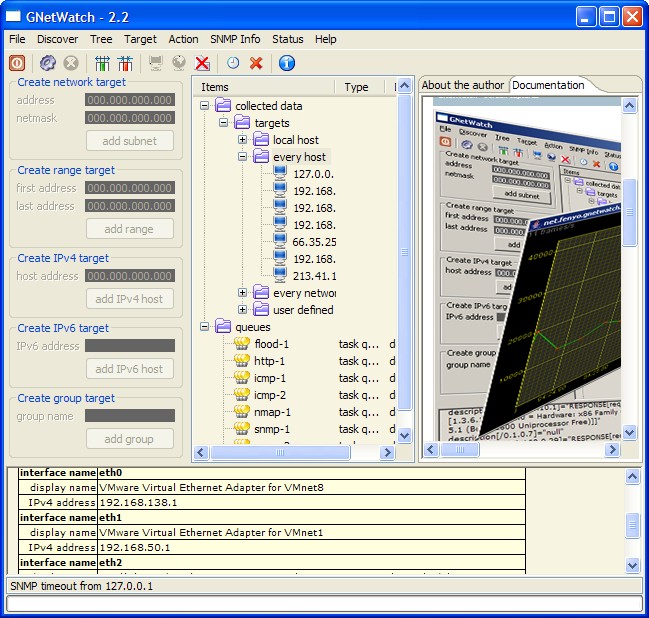The width and height of the screenshot is (649, 618).
Task: Click the IPv6 address input field
Action: [x=130, y=346]
